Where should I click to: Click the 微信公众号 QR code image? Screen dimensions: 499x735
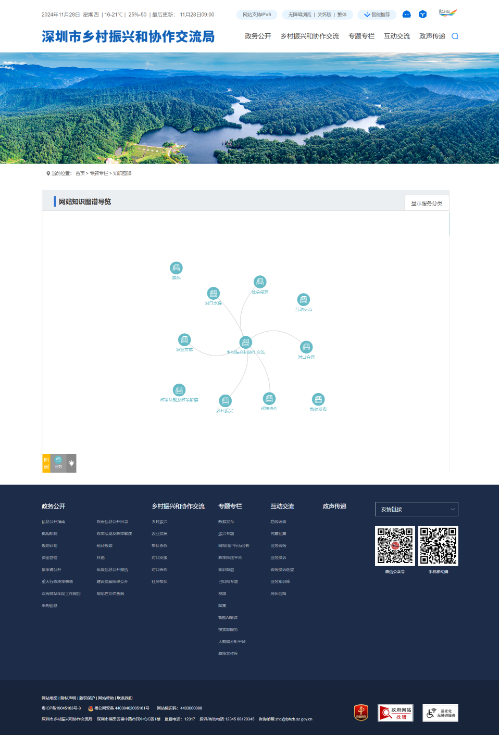[395, 546]
